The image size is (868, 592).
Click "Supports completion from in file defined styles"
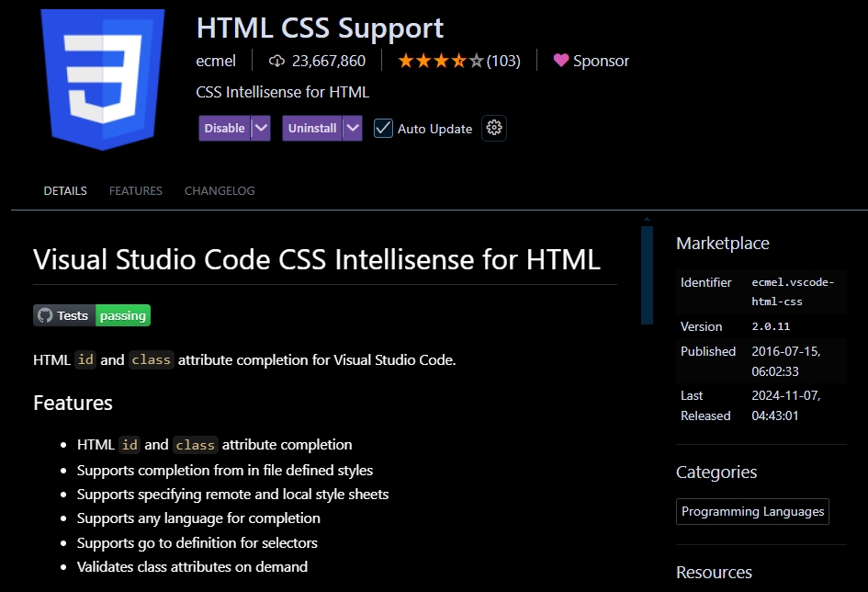click(225, 470)
